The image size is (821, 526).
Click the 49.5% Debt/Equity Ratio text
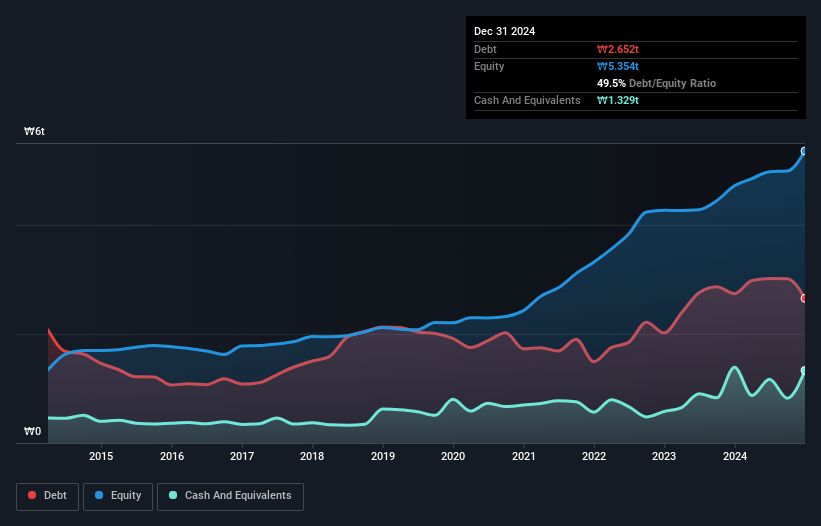657,83
